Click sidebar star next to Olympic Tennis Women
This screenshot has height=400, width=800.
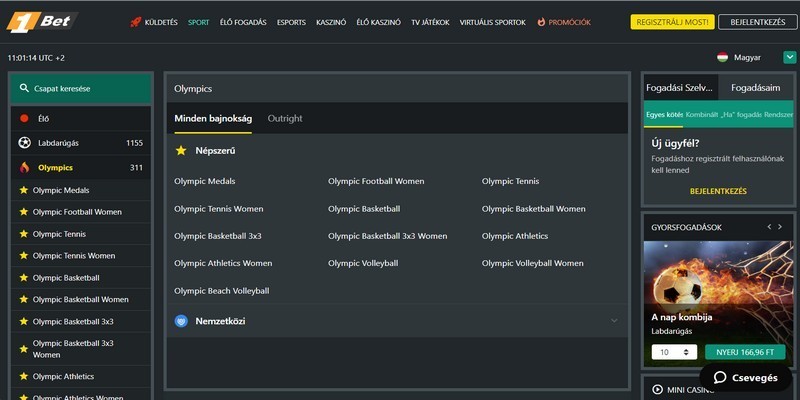(x=23, y=256)
